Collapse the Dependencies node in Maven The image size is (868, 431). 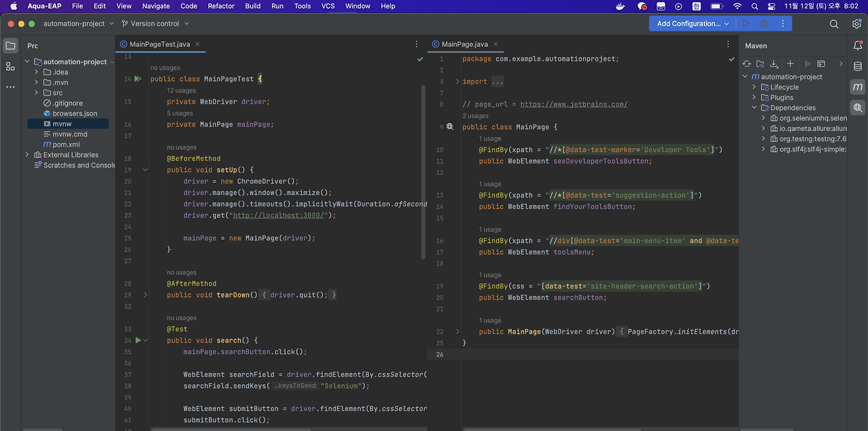tap(754, 108)
